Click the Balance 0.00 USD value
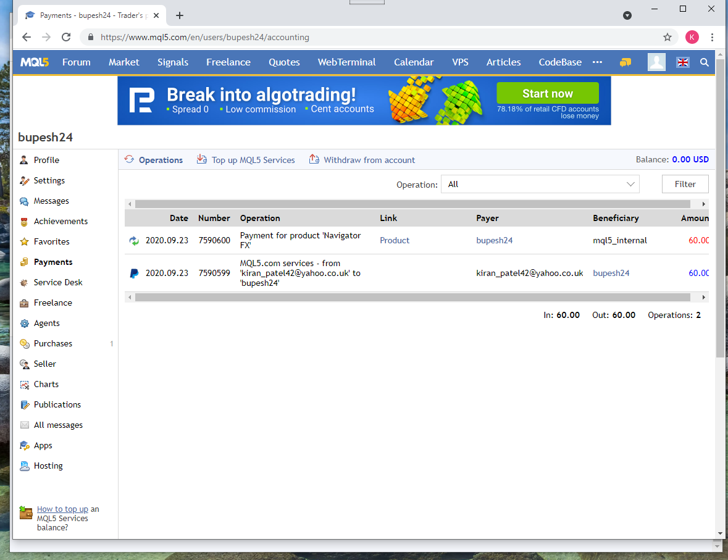The height and width of the screenshot is (560, 728). coord(690,160)
